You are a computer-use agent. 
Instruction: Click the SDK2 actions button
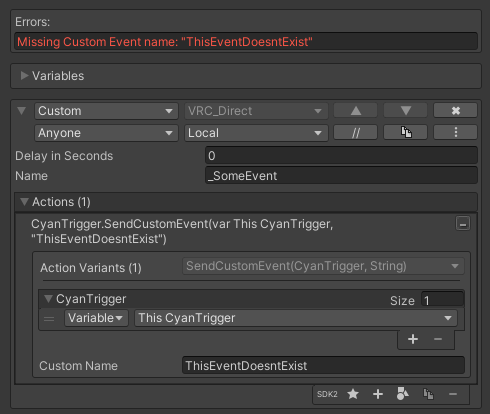pos(327,394)
